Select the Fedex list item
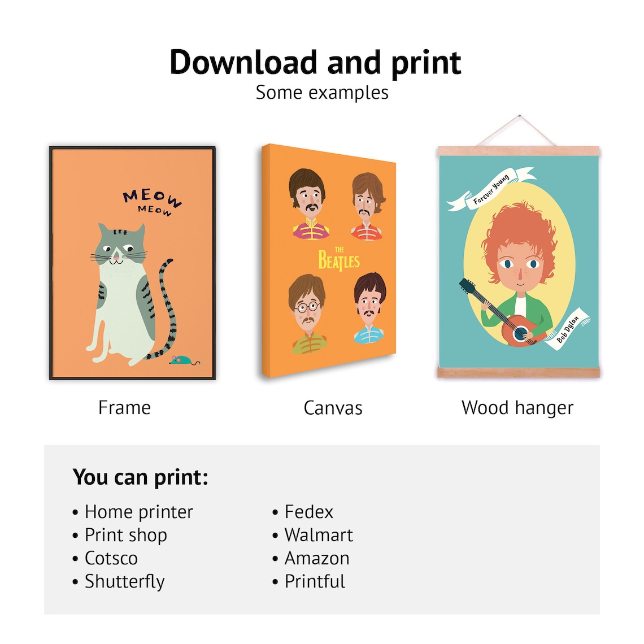The image size is (644, 644). pos(303,512)
